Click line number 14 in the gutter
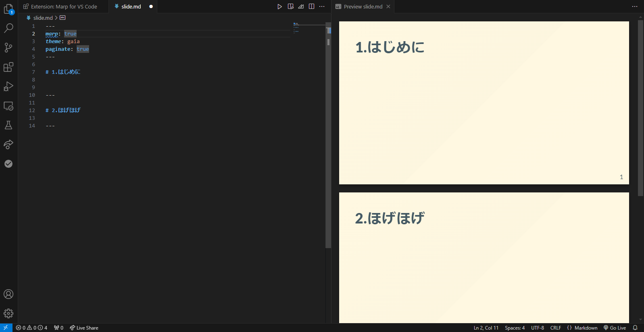The height and width of the screenshot is (332, 644). [32, 126]
